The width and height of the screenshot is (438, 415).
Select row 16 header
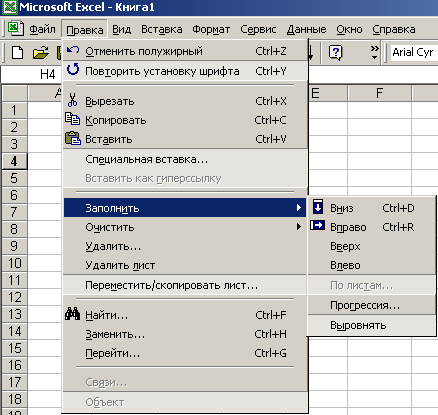coord(14,365)
